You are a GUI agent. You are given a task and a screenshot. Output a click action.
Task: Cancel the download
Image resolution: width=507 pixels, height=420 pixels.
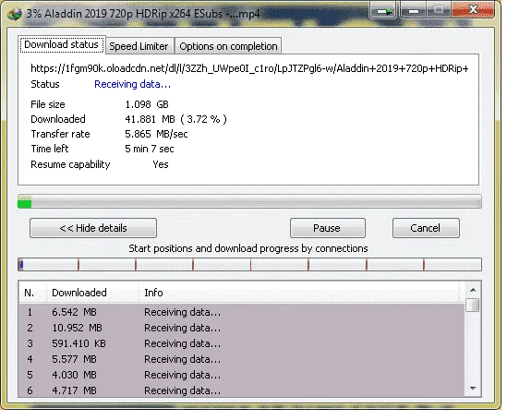pyautogui.click(x=426, y=228)
